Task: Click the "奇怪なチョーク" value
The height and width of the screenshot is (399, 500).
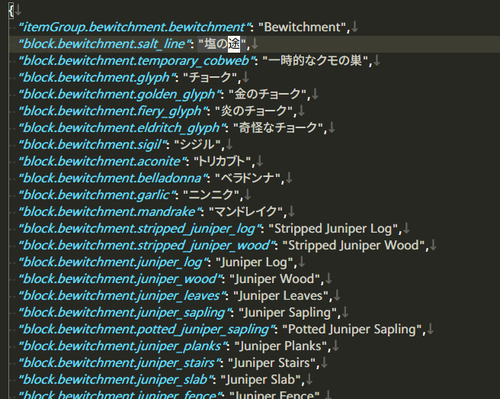Action: [x=278, y=128]
